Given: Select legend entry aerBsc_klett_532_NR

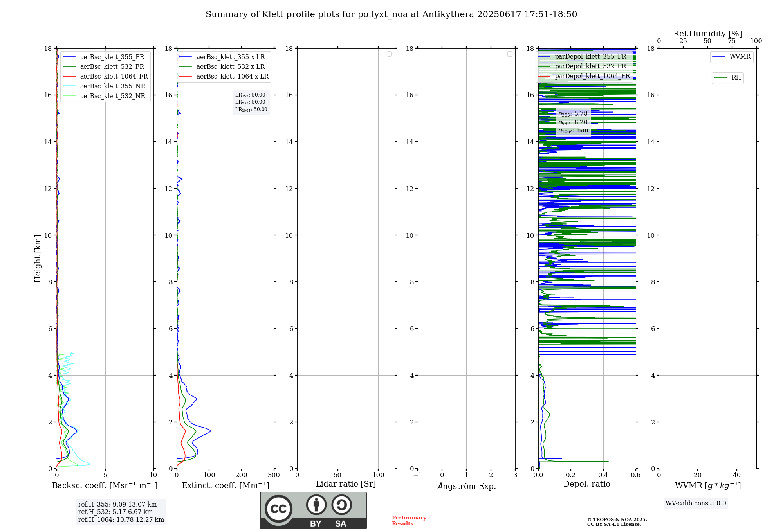Looking at the screenshot, I should pyautogui.click(x=104, y=96).
